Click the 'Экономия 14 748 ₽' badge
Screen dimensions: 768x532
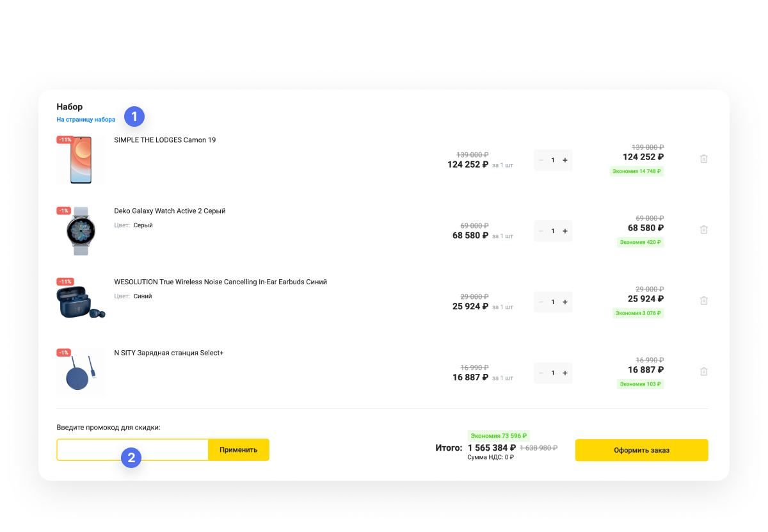[637, 171]
